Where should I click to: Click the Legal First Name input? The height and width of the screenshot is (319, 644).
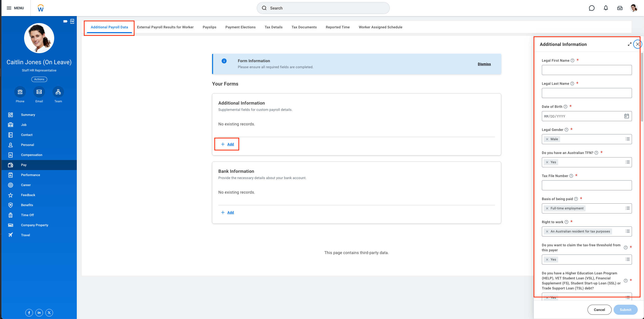click(x=587, y=70)
